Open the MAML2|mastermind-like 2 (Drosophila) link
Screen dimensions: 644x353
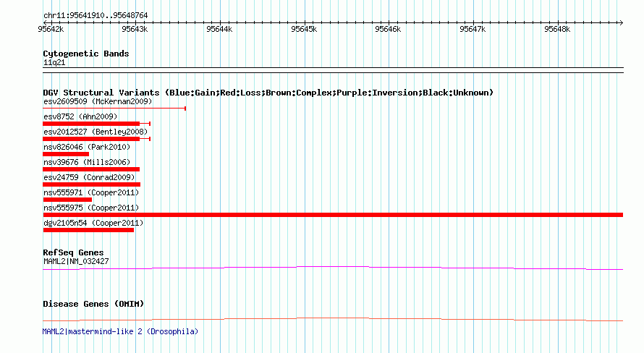coord(120,331)
